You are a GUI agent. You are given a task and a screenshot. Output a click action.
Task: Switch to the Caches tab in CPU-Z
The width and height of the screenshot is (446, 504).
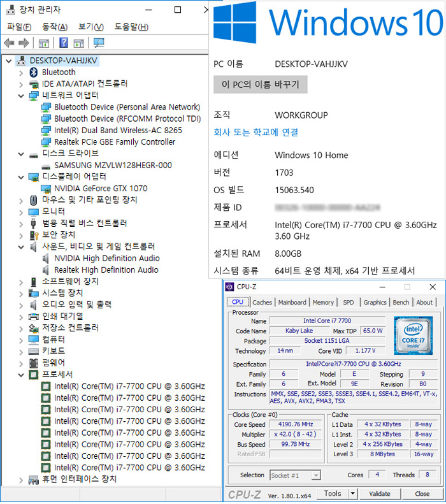pyautogui.click(x=262, y=302)
